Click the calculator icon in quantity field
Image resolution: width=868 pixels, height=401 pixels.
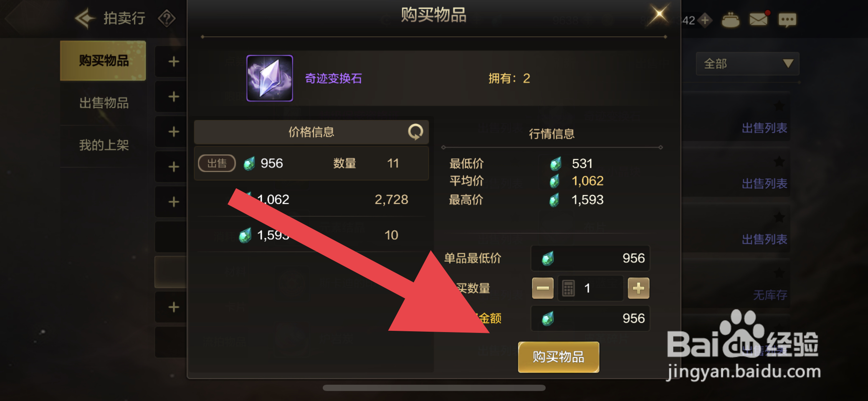568,288
